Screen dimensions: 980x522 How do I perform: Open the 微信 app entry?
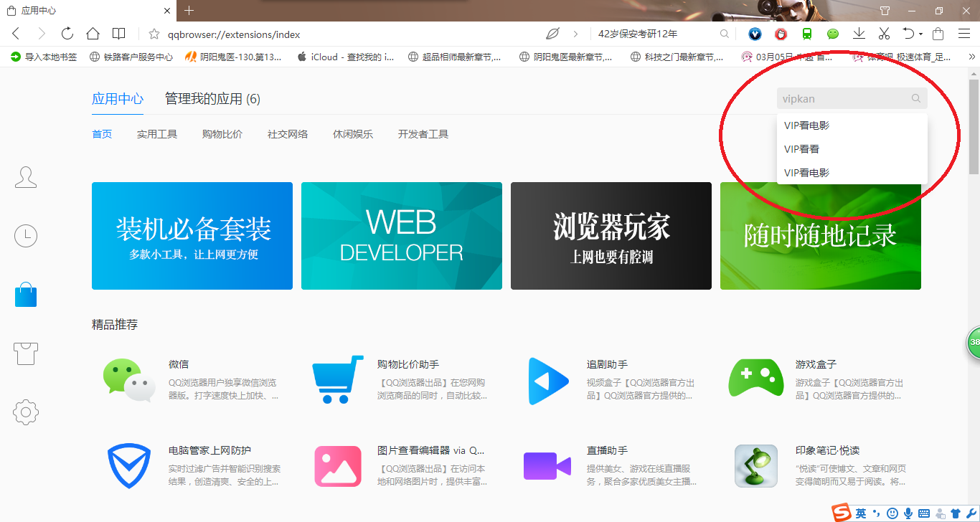point(191,380)
